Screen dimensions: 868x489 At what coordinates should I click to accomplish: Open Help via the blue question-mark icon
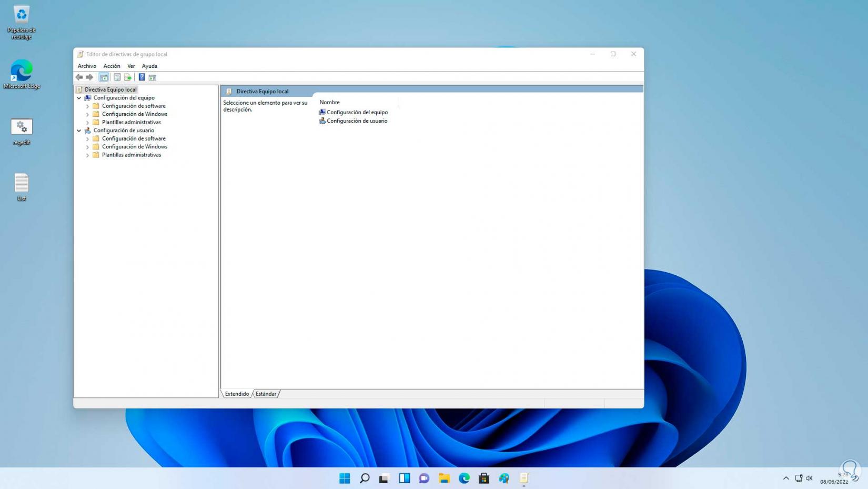point(142,77)
